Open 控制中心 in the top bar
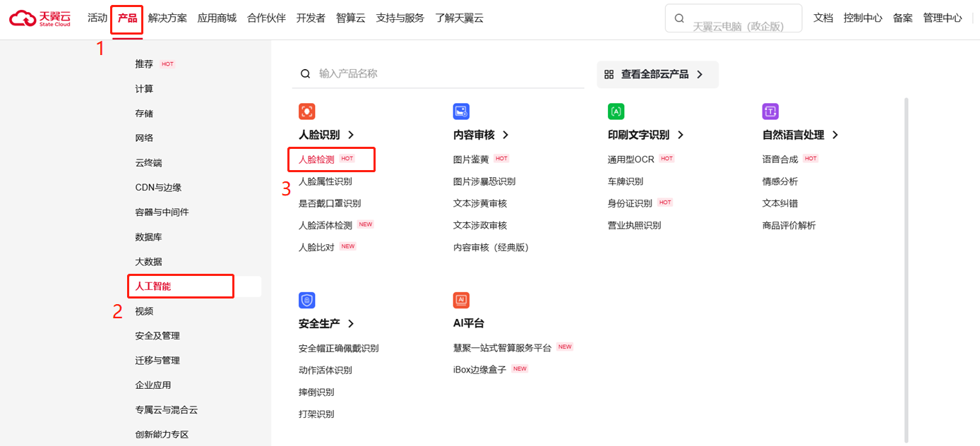The width and height of the screenshot is (980, 446). click(x=863, y=18)
